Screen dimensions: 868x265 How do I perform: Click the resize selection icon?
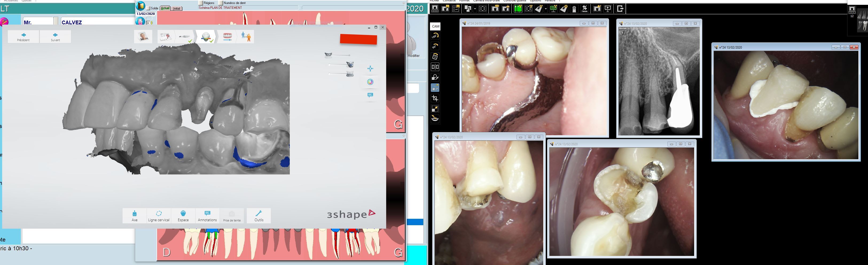coord(435,109)
